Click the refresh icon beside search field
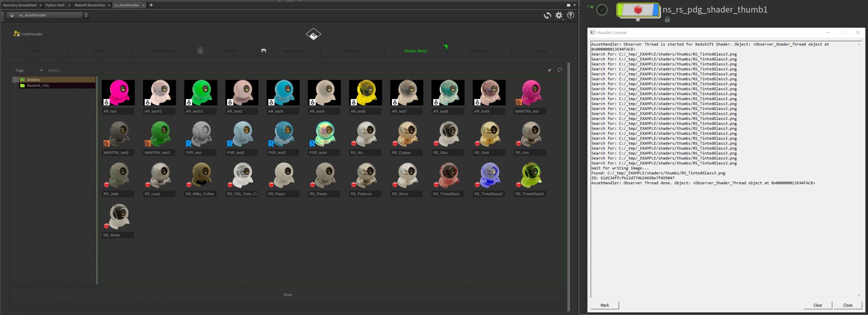The width and height of the screenshot is (868, 315). [x=560, y=70]
